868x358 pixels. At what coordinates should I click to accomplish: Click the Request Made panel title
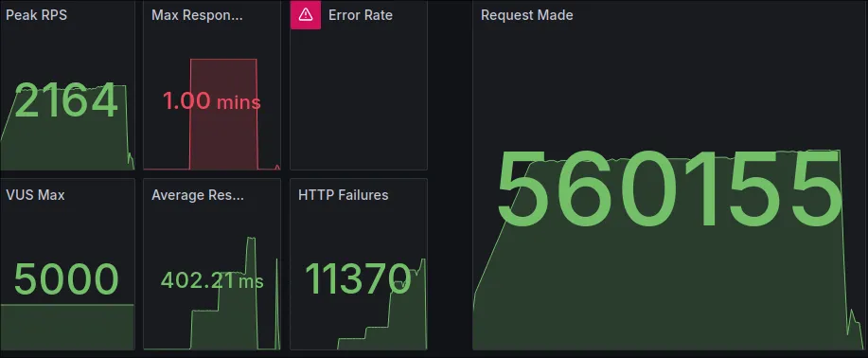point(527,15)
